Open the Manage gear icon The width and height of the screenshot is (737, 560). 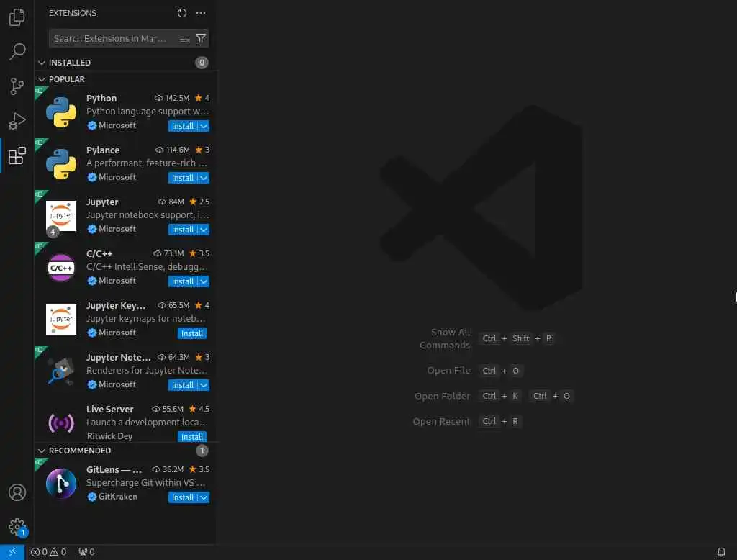(x=17, y=527)
